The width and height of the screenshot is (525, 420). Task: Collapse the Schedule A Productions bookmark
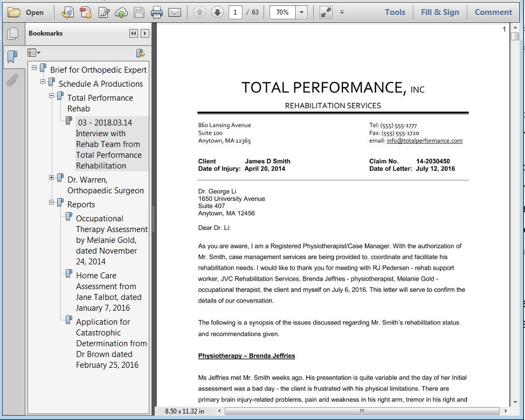43,82
